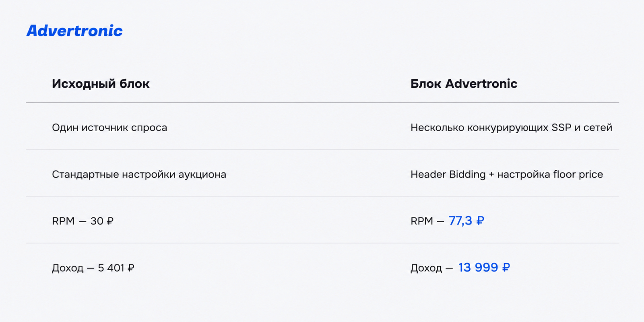Viewport: 644px width, 322px height.
Task: Click the blue 13 999 ₽ income value
Action: click(x=484, y=267)
